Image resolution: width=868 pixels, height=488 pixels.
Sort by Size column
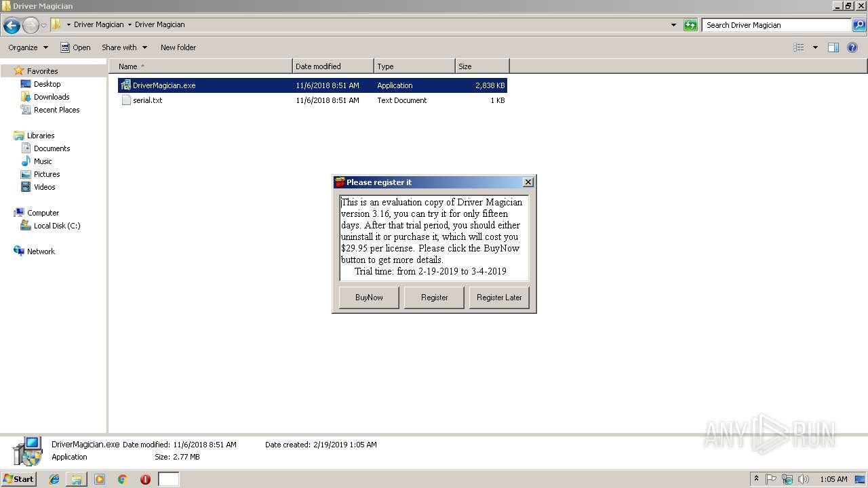pos(482,66)
